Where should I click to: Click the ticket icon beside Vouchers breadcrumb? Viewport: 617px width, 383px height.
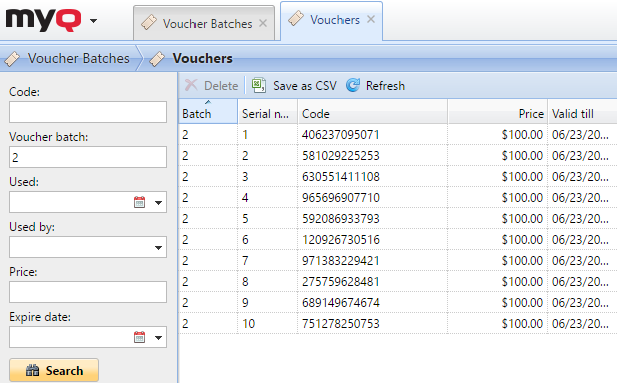(x=157, y=59)
